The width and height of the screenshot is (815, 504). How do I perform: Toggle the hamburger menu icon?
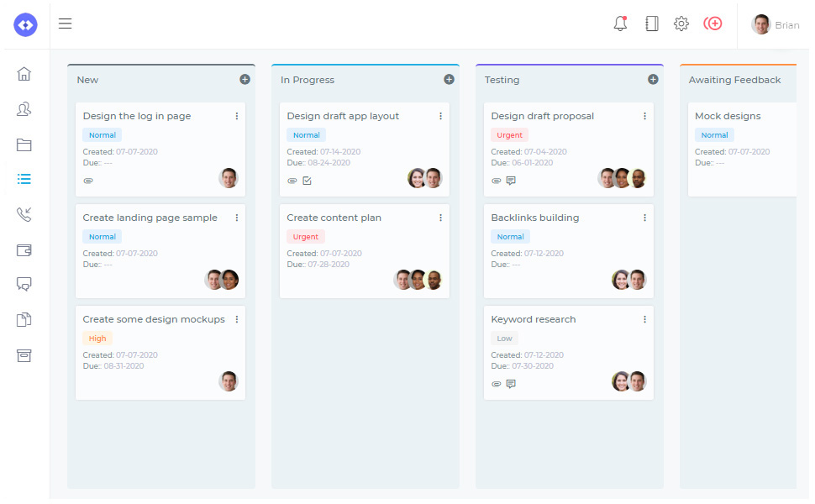[65, 24]
